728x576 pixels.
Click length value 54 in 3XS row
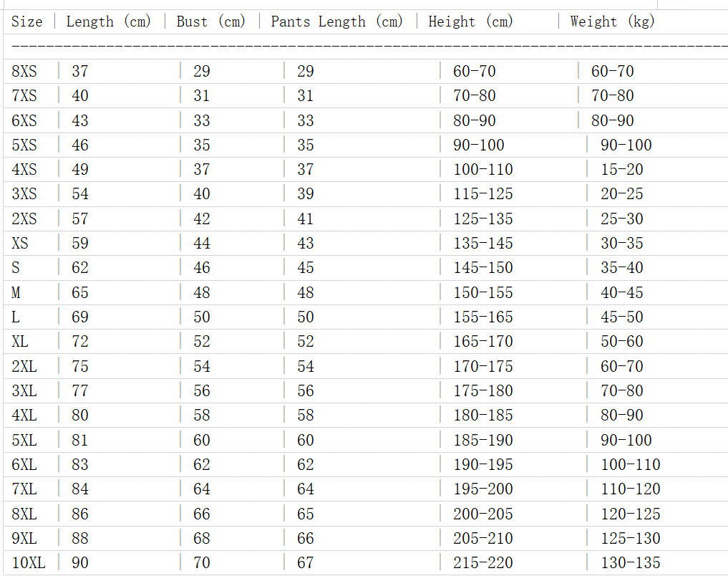coord(80,194)
